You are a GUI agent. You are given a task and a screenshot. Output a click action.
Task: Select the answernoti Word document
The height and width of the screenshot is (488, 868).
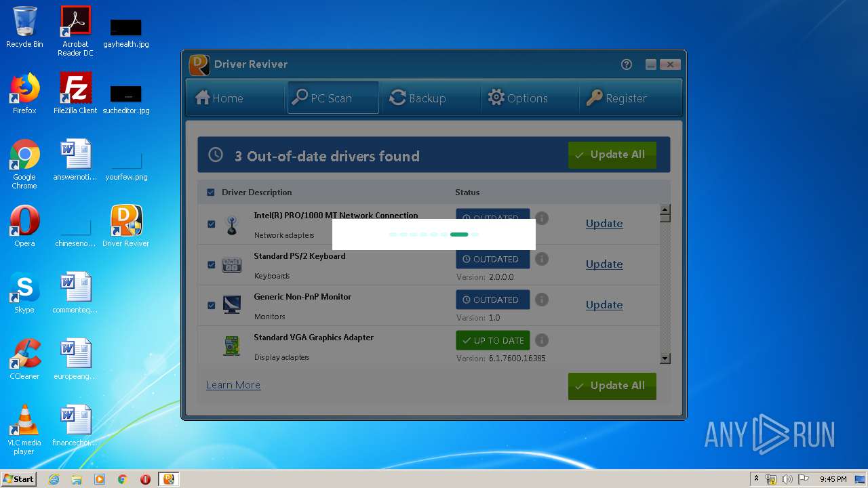75,160
